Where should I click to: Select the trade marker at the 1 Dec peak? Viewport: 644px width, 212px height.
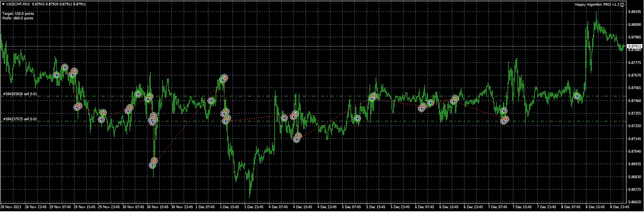[x=224, y=79]
